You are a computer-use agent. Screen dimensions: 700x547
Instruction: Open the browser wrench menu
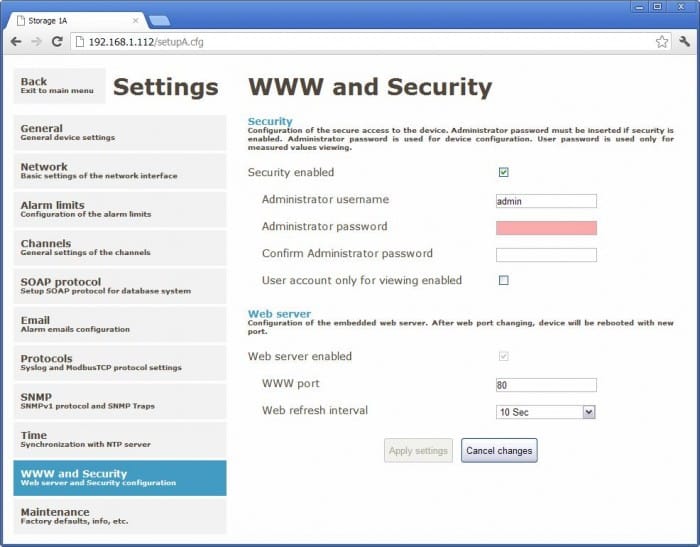(685, 42)
